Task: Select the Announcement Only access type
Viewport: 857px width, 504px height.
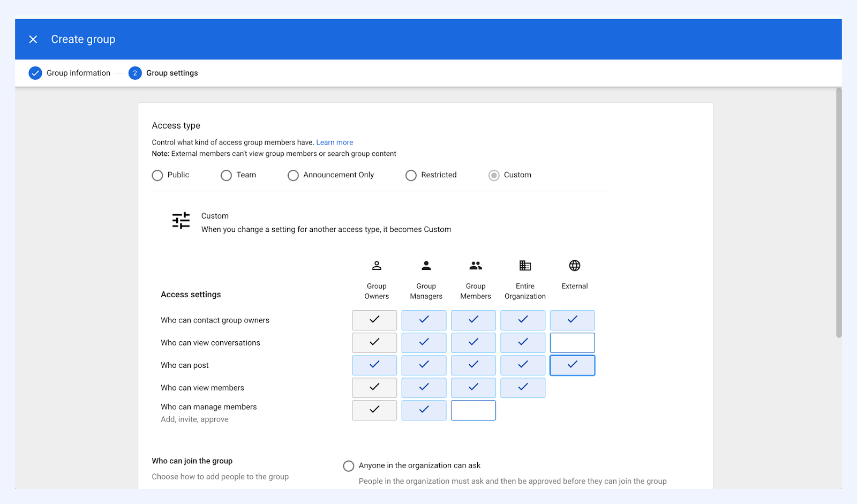Action: click(x=293, y=175)
